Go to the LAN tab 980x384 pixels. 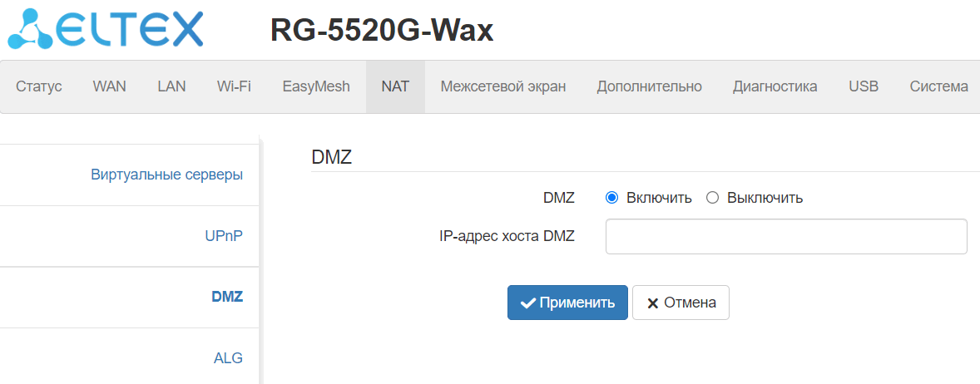click(171, 86)
